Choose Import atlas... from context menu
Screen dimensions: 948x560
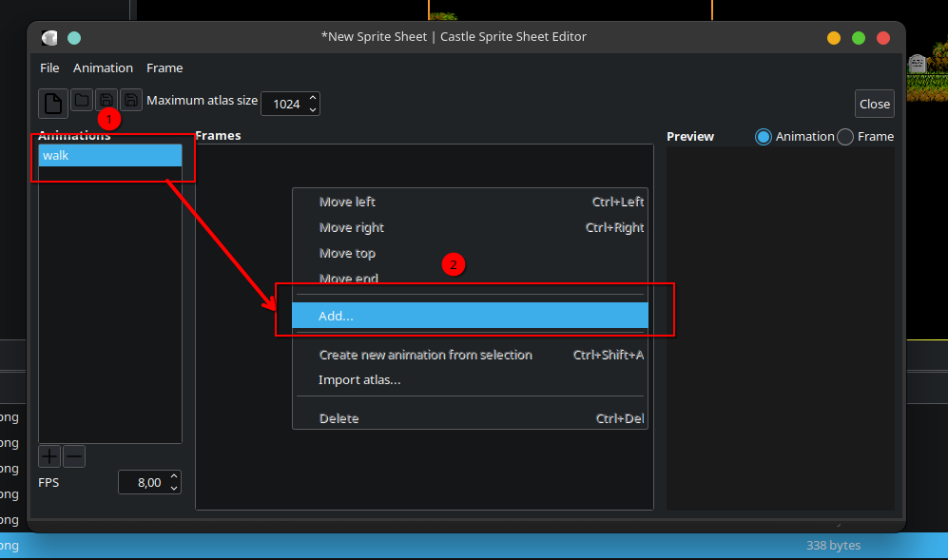(x=359, y=380)
